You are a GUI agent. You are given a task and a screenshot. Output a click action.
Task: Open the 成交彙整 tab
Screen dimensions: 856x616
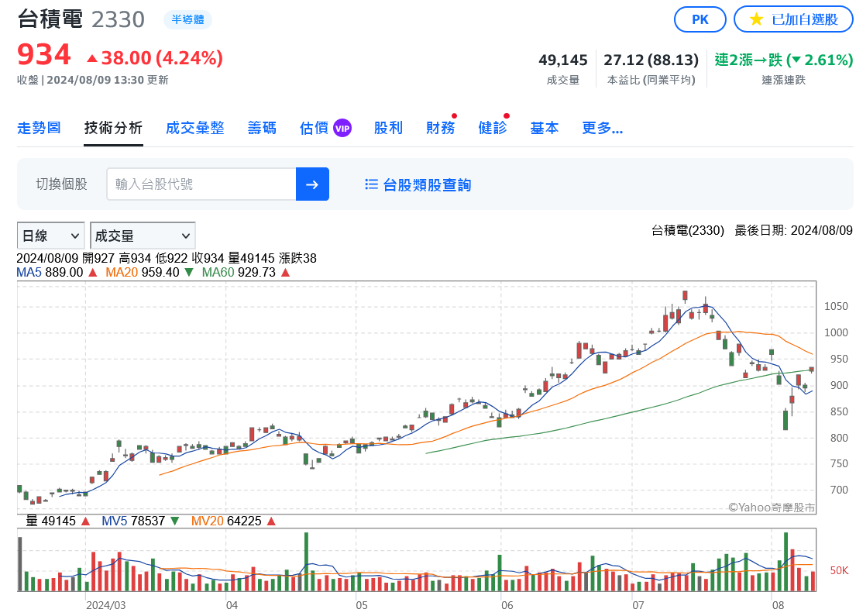[195, 129]
